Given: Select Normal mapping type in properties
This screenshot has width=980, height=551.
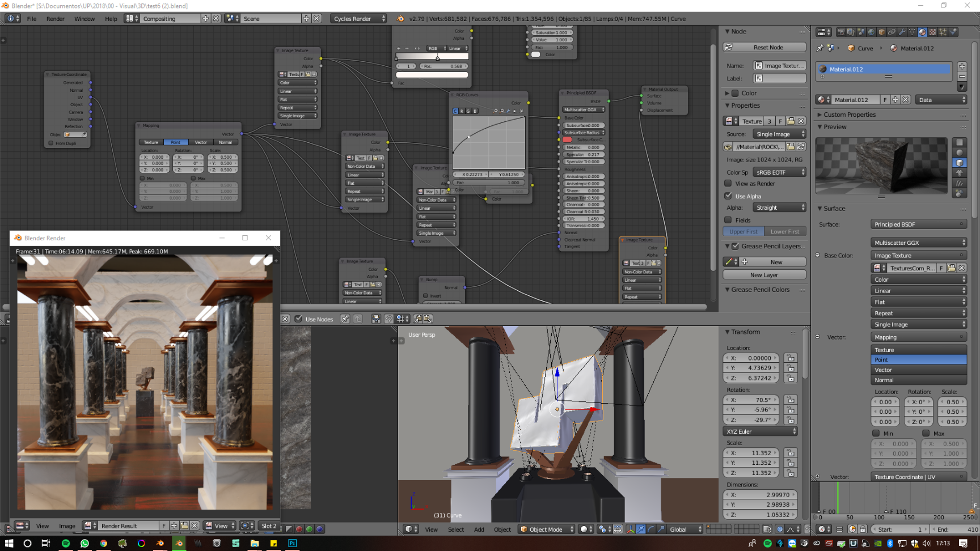Looking at the screenshot, I should click(x=919, y=380).
